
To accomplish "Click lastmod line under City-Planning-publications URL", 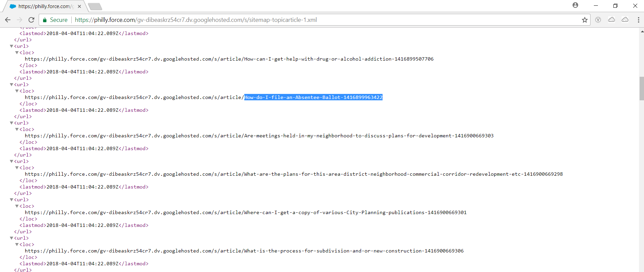I will 84,225.
